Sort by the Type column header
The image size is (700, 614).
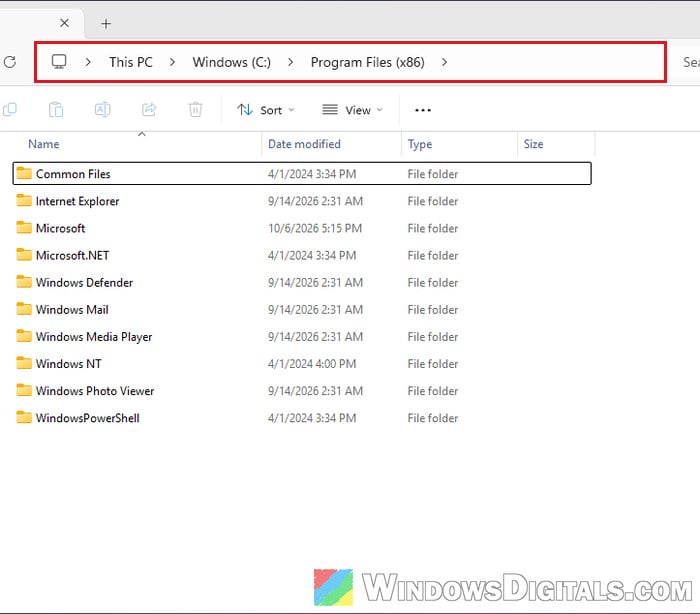tap(420, 144)
